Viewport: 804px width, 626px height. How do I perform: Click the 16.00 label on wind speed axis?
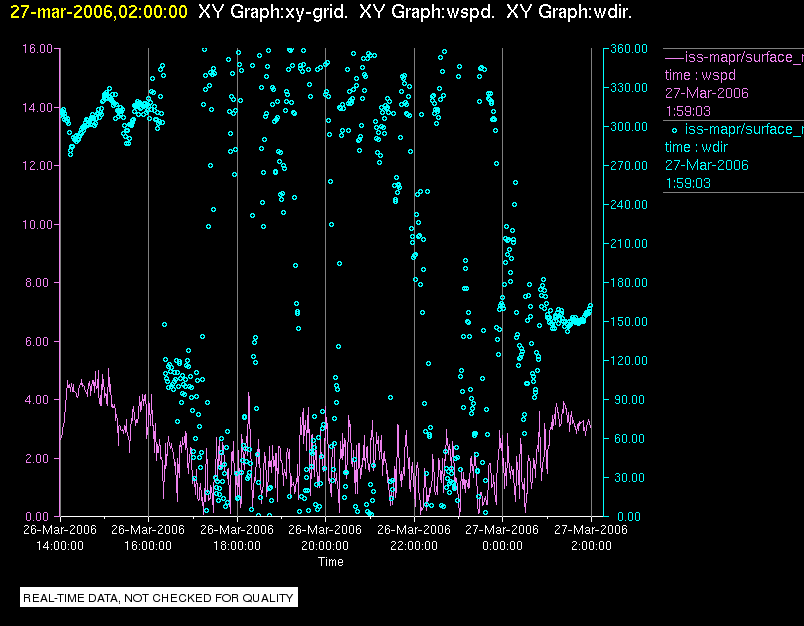tap(37, 49)
